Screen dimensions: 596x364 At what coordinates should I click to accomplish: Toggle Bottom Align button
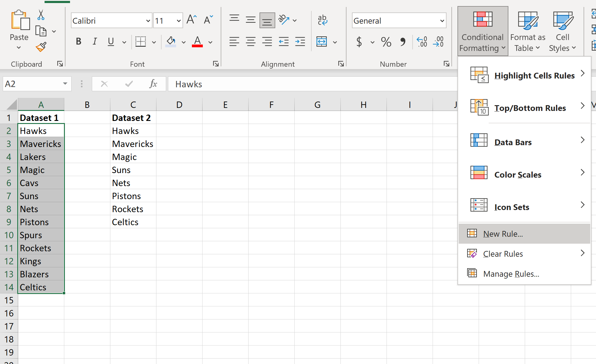tap(267, 20)
